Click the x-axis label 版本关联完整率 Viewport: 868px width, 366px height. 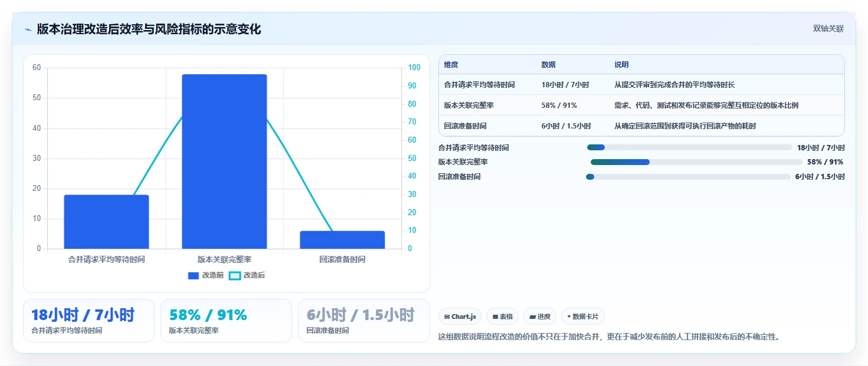[224, 259]
